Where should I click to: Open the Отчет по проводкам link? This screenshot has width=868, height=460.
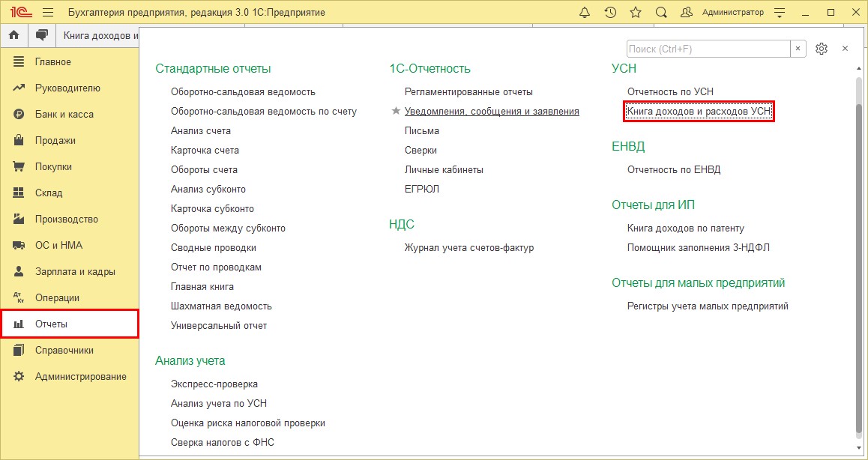point(217,267)
